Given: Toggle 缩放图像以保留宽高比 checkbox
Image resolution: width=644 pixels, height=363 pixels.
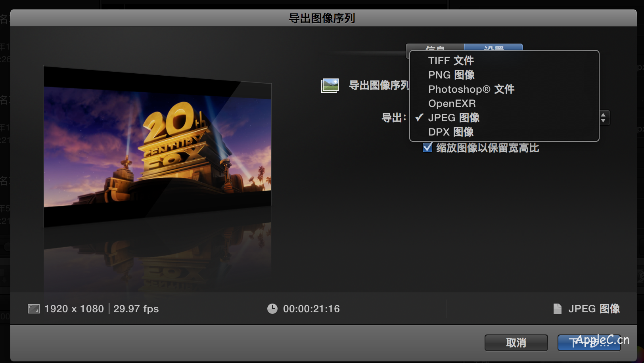Looking at the screenshot, I should [427, 147].
